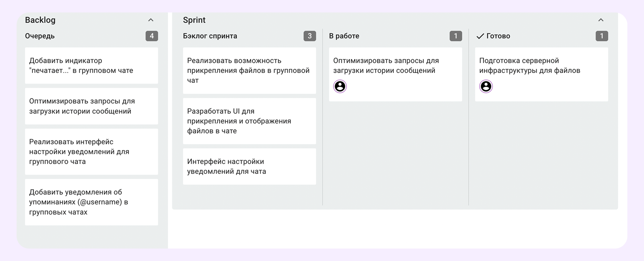
Task: Select 'Реализовать возможность прикрепления файлов' card
Action: coord(250,71)
